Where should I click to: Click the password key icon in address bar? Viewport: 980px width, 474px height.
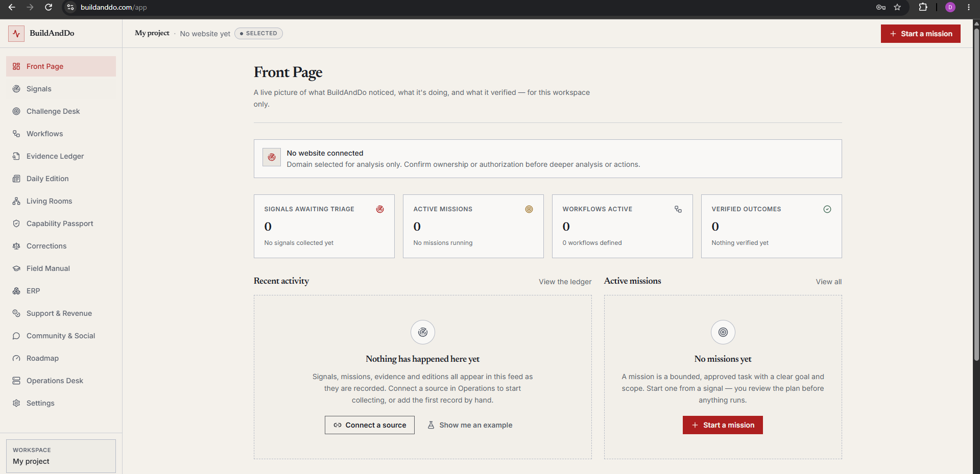point(881,7)
